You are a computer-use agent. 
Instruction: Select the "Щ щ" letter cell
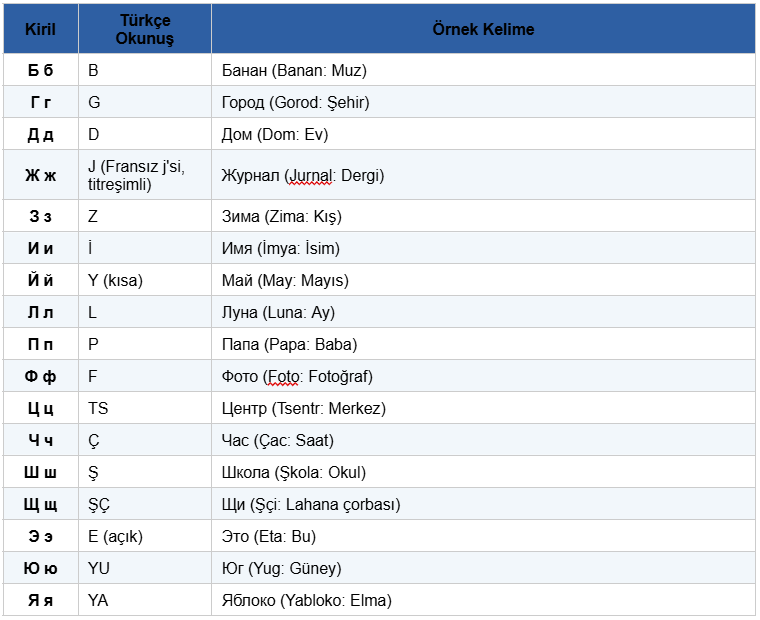41,505
